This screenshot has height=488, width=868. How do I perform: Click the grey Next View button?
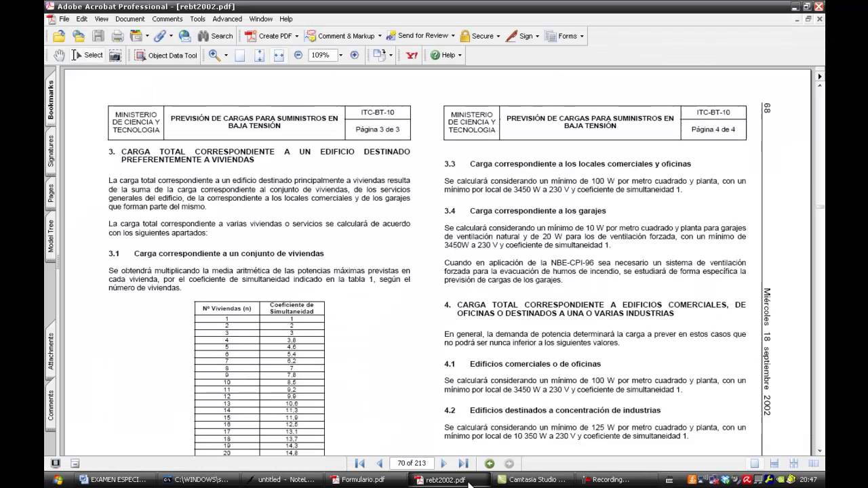(509, 464)
